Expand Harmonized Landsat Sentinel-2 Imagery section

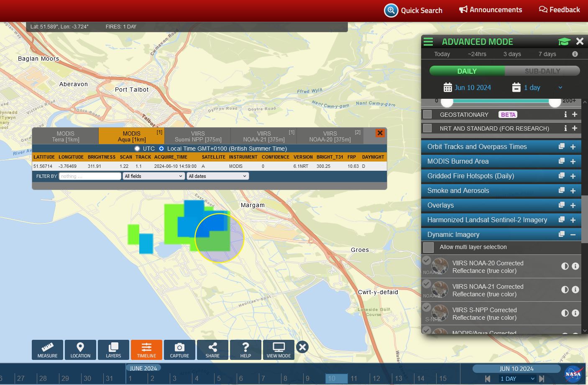573,220
